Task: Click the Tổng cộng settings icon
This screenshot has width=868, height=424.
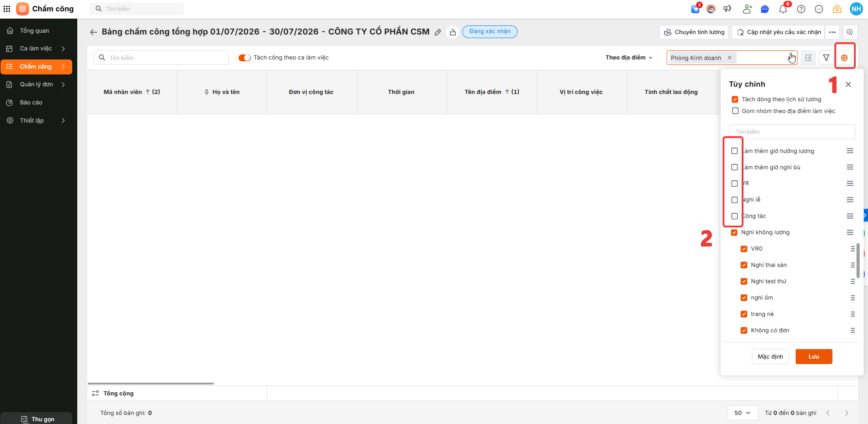Action: [x=95, y=394]
